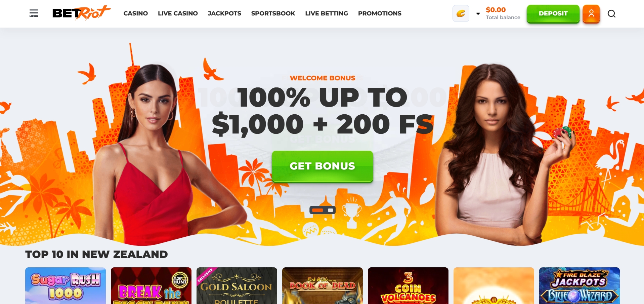Click the green DEPOSIT button

click(553, 14)
